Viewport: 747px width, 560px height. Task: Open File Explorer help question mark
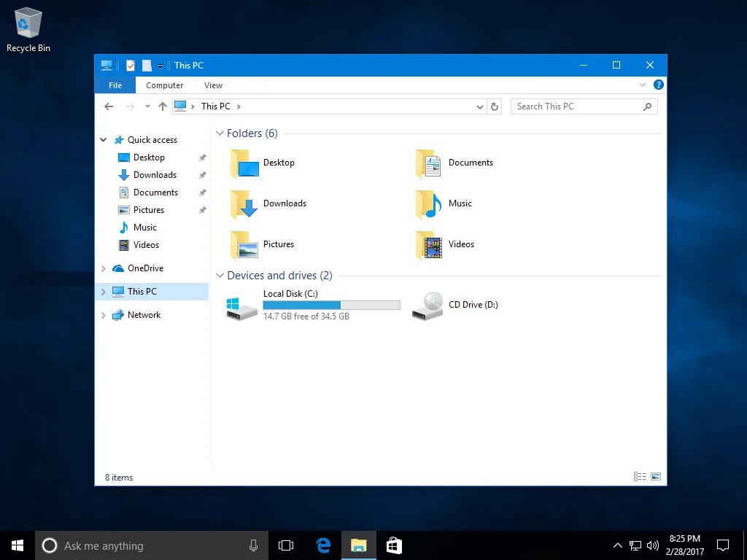(659, 85)
